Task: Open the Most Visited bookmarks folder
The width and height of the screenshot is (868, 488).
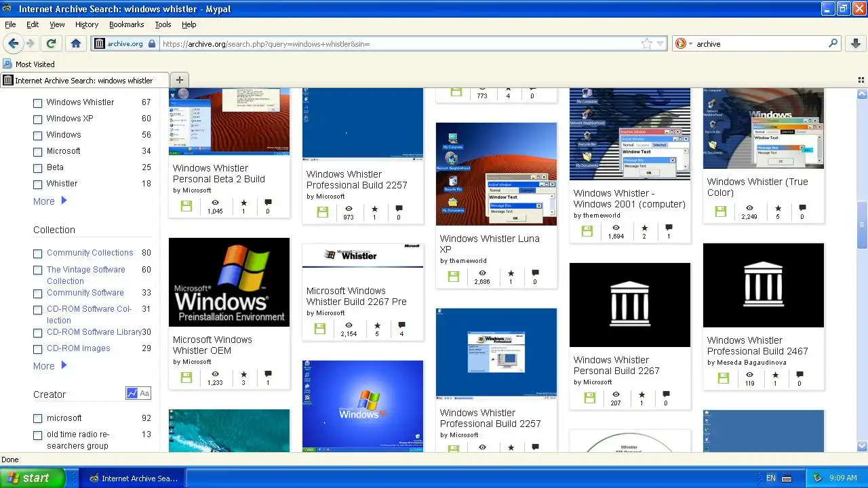Action: click(29, 64)
